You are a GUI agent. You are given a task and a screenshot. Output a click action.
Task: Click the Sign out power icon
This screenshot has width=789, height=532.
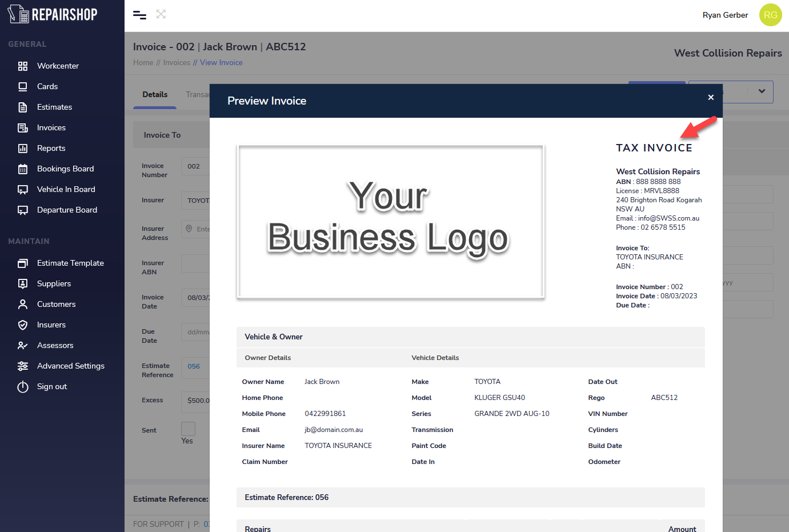pos(23,387)
